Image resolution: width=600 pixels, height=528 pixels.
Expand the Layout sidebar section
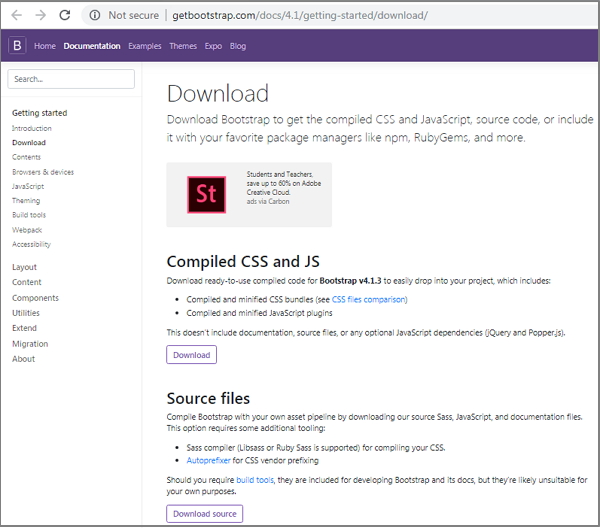[24, 267]
